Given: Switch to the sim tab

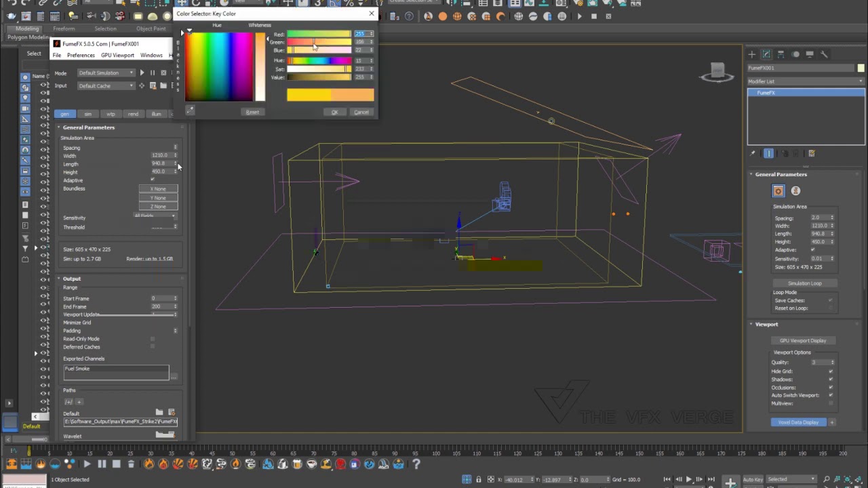Looking at the screenshot, I should point(87,114).
